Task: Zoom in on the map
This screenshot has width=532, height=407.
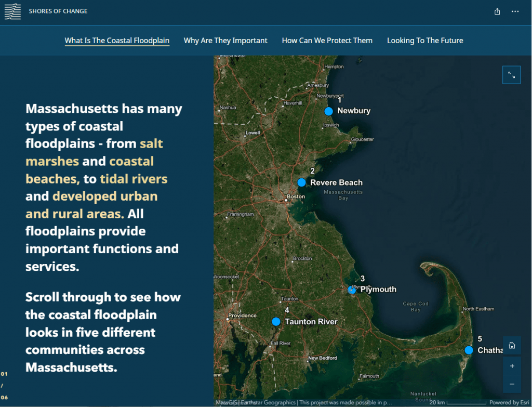Action: point(512,366)
